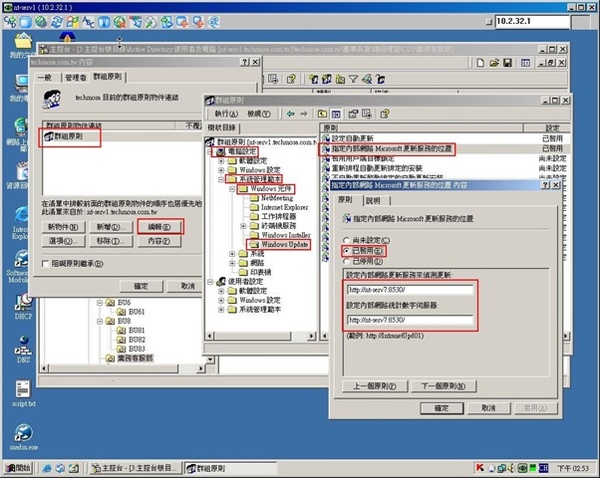Launch Internet Explorer from the quick launch bar
The width and height of the screenshot is (600, 478).
pyautogui.click(x=47, y=468)
